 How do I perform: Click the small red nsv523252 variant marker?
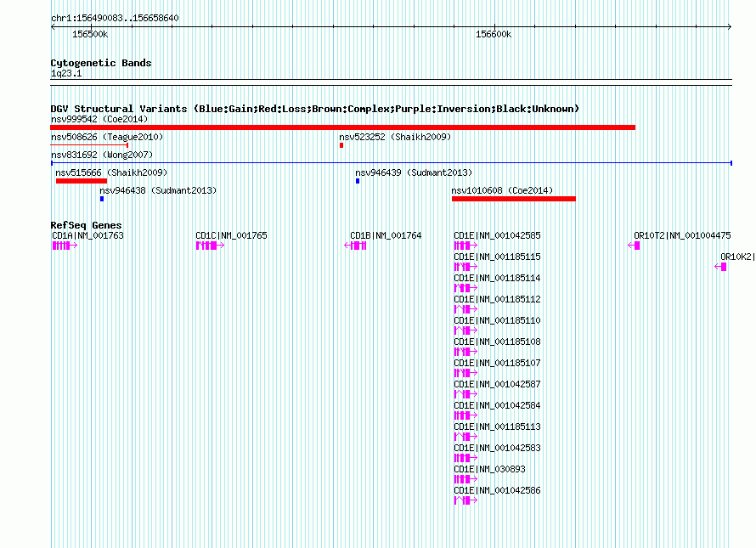(341, 145)
